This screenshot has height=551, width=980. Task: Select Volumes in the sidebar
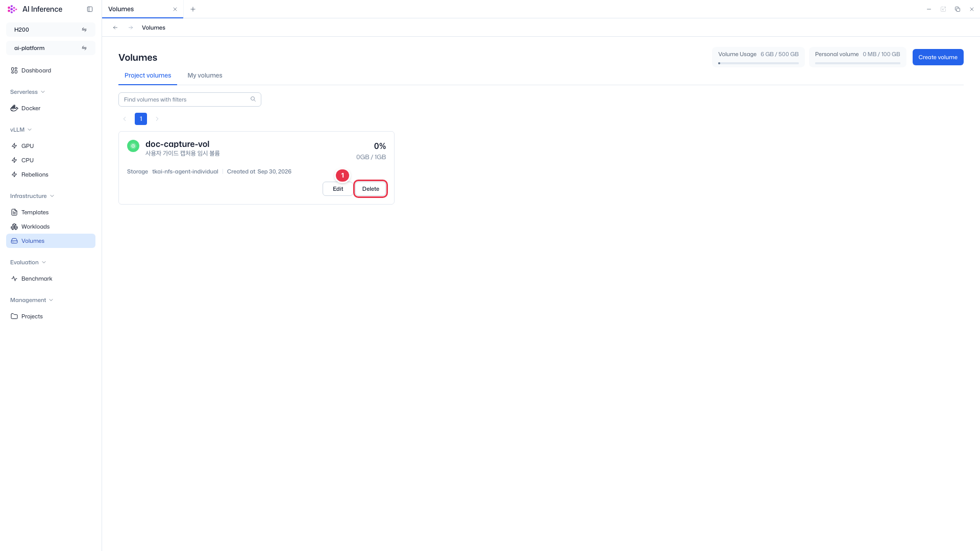(51, 241)
